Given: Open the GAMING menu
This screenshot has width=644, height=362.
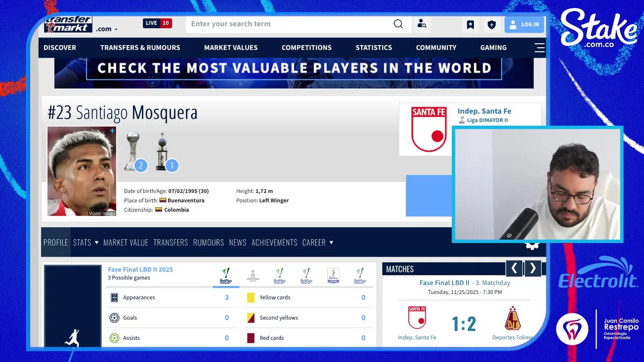Looking at the screenshot, I should [494, 48].
